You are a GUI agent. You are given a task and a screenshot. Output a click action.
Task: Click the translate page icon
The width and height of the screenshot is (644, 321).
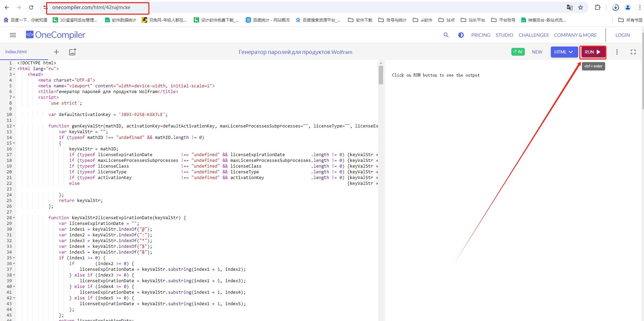[569, 7]
